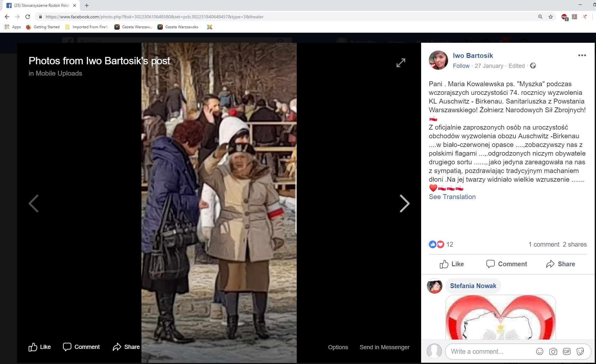The height and width of the screenshot is (364, 596).
Task: Open post options three-dot menu
Action: [x=582, y=55]
